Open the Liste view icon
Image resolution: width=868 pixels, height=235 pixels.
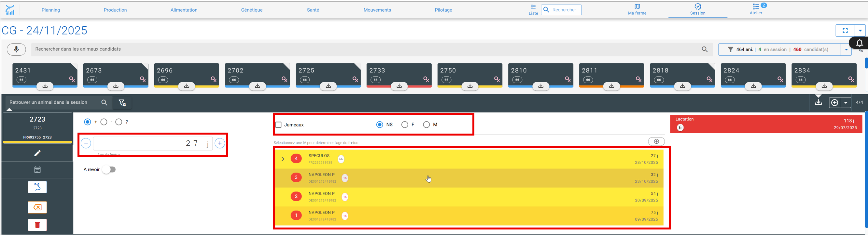pos(533,10)
